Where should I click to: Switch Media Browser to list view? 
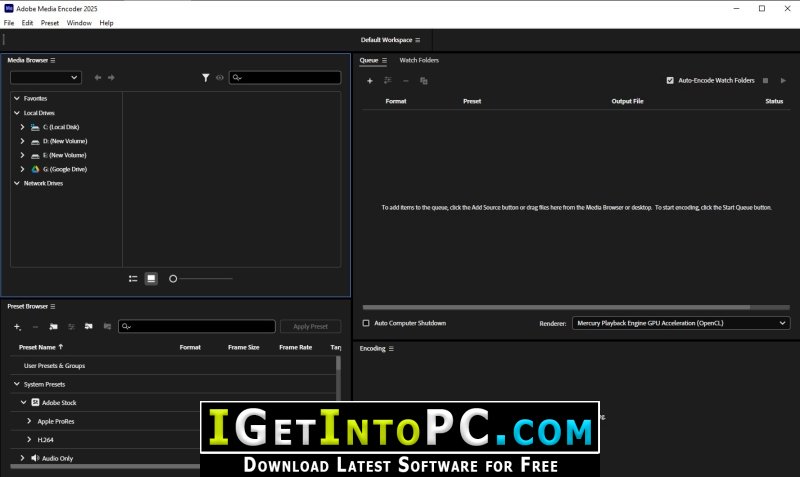[133, 279]
